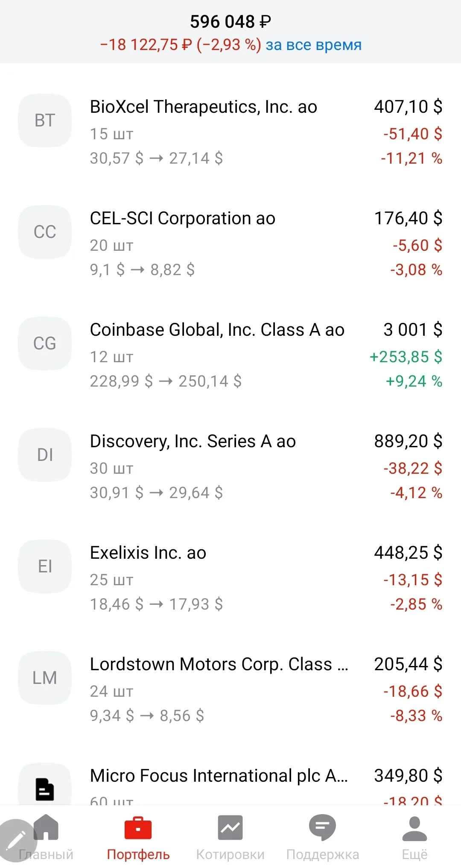Image resolution: width=461 pixels, height=868 pixels.
Task: Open Discovery, Inc. Series A holding
Action: (x=230, y=466)
